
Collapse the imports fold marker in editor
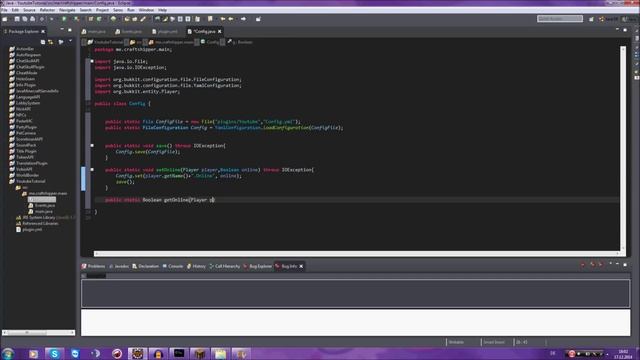(92, 61)
